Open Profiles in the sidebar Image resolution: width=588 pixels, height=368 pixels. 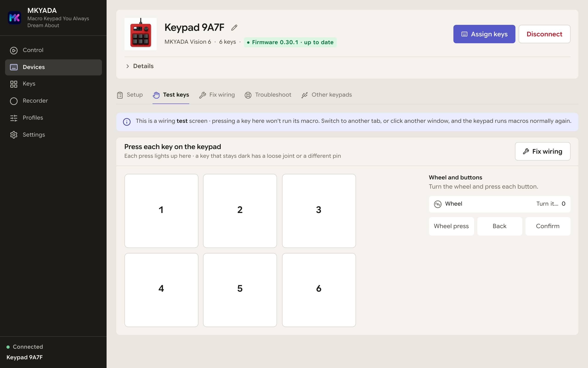click(x=54, y=118)
